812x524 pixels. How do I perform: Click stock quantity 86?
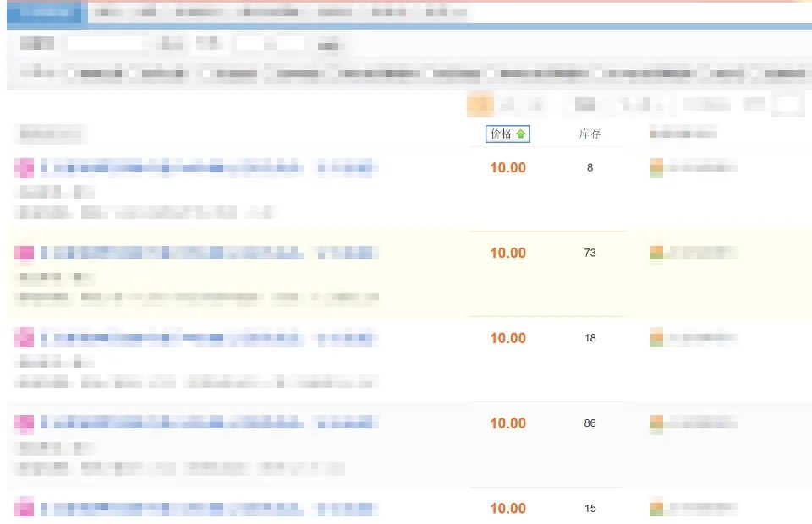590,423
